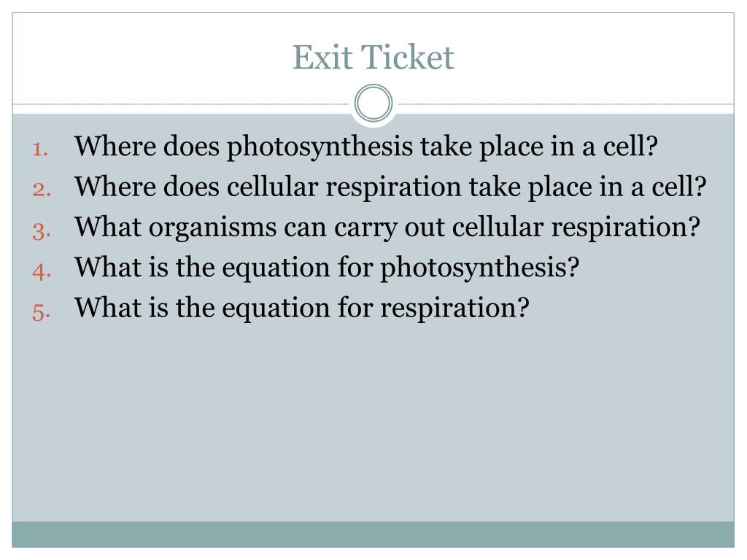Click list number 1 marker
Viewport: 747px width, 560px height.
[x=40, y=149]
